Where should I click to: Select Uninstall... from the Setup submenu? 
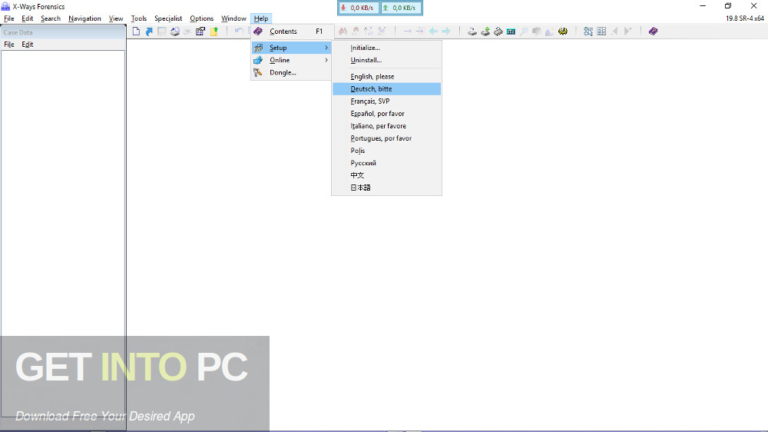click(x=386, y=60)
